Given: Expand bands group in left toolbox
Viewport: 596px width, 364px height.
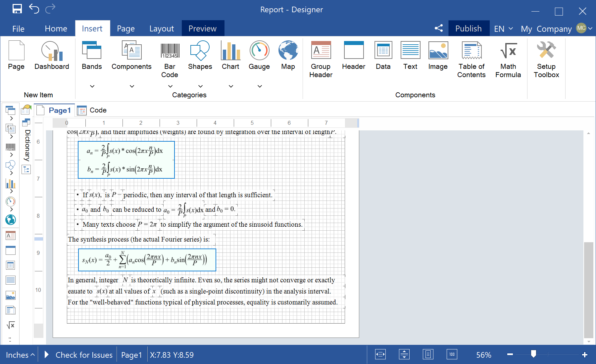Looking at the screenshot, I should 12,118.
